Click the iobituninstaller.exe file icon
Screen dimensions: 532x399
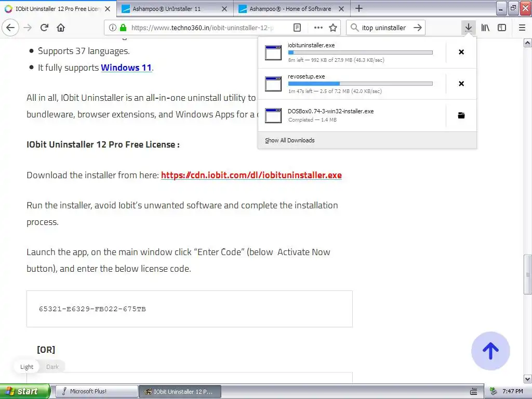273,52
